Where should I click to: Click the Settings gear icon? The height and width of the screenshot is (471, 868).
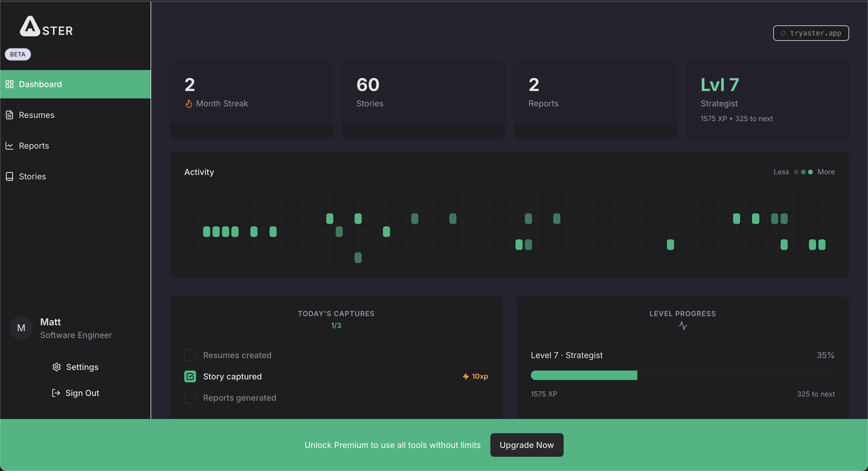coord(57,367)
